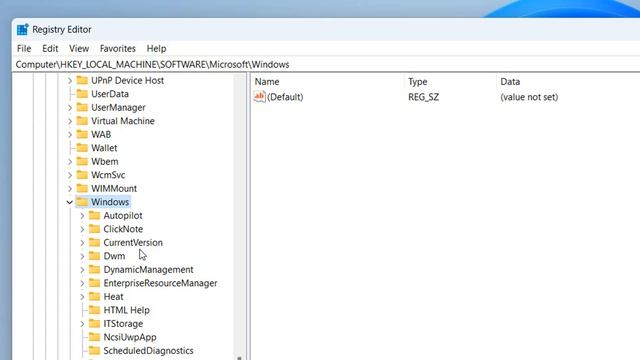Select the UserManager folder icon

82,107
